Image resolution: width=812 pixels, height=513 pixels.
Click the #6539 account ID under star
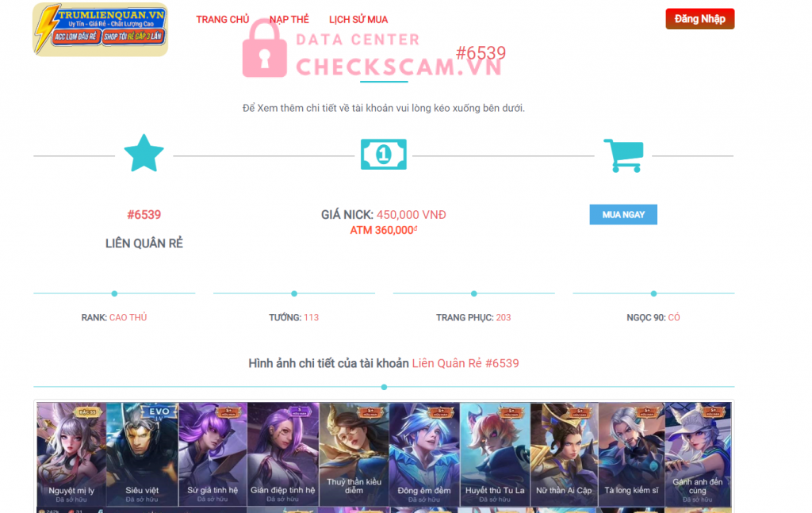click(x=144, y=215)
